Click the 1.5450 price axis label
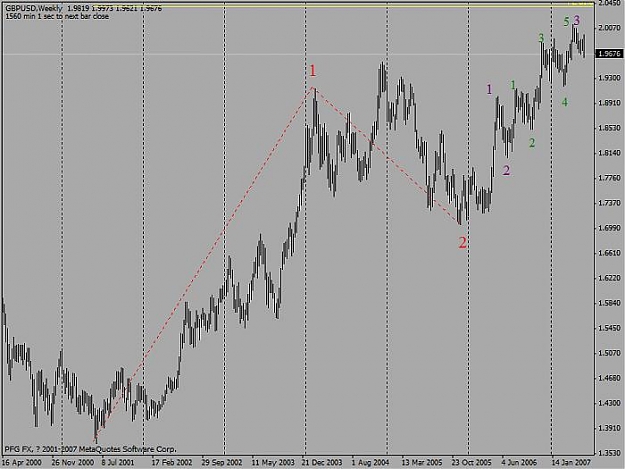 pyautogui.click(x=610, y=328)
